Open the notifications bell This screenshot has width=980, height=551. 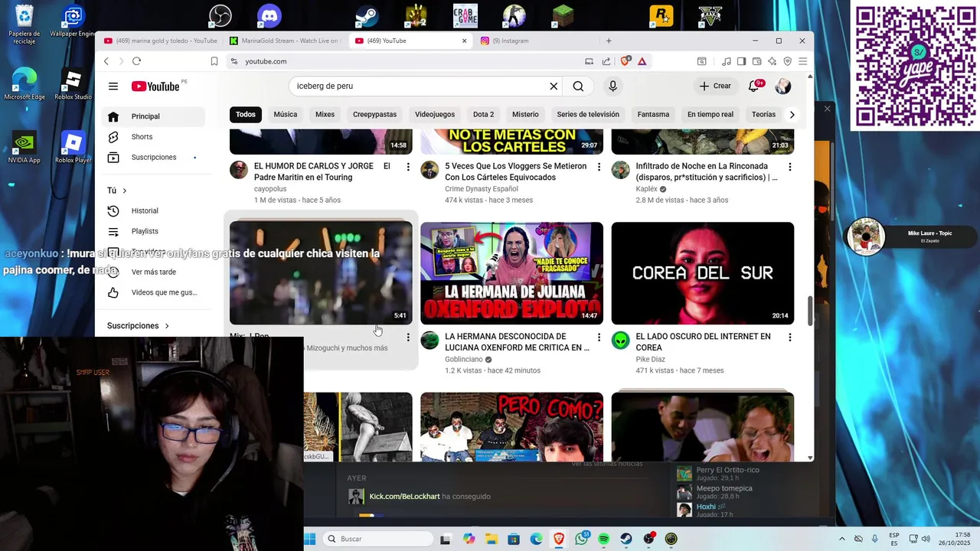click(753, 86)
